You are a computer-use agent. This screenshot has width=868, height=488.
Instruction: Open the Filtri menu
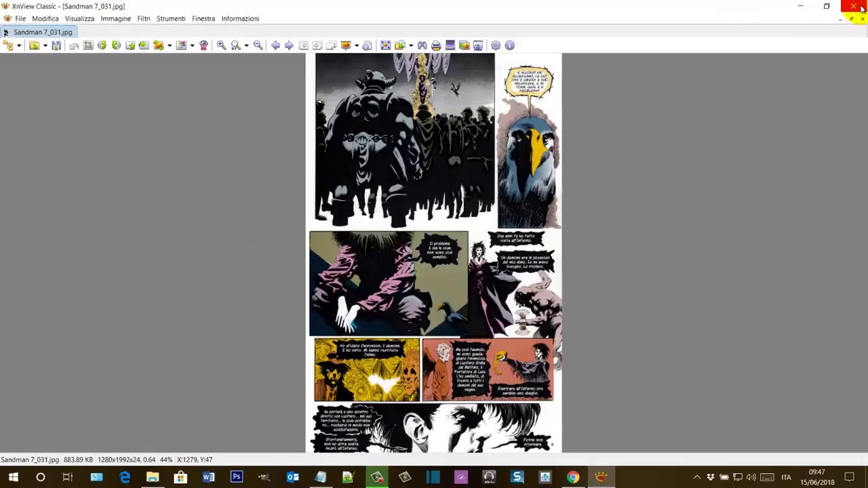point(144,18)
